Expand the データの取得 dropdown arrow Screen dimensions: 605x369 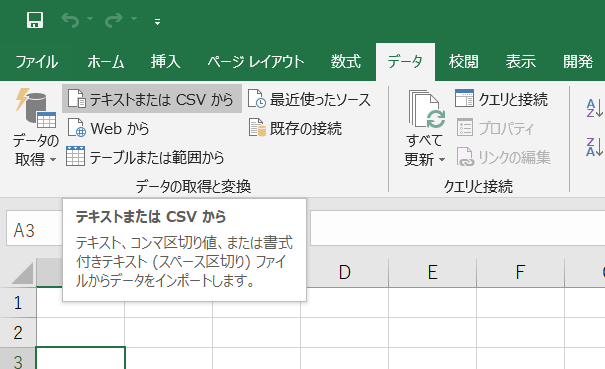coord(53,159)
